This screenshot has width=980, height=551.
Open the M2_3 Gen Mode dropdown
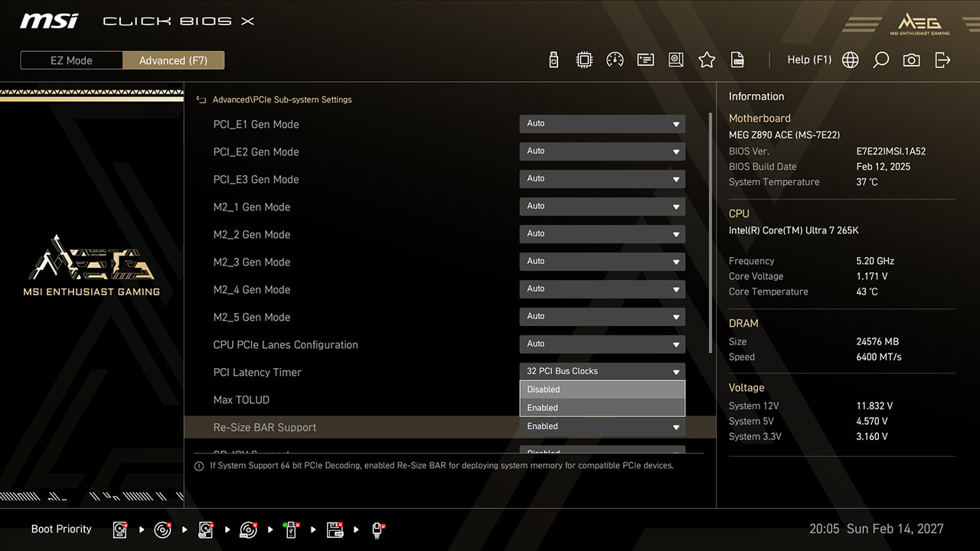click(x=602, y=262)
